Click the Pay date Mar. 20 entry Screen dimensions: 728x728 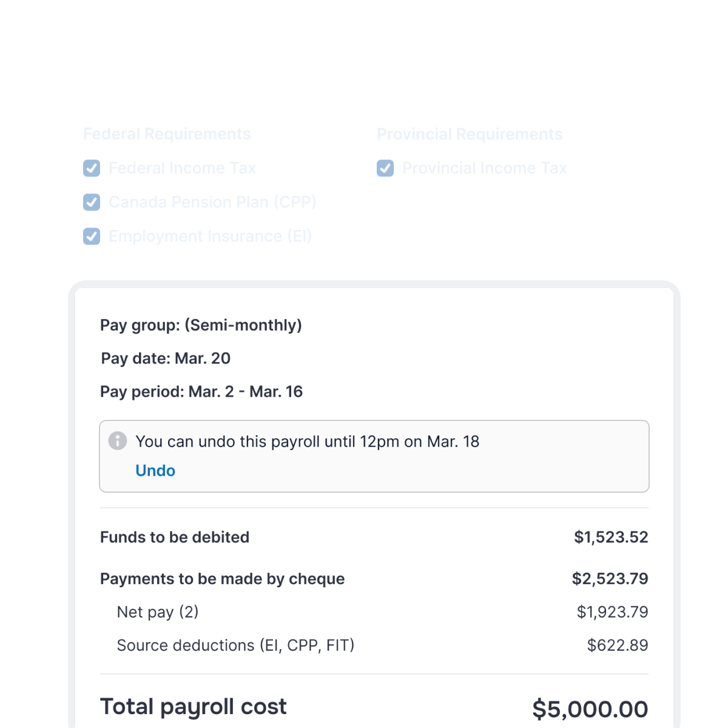click(x=165, y=359)
